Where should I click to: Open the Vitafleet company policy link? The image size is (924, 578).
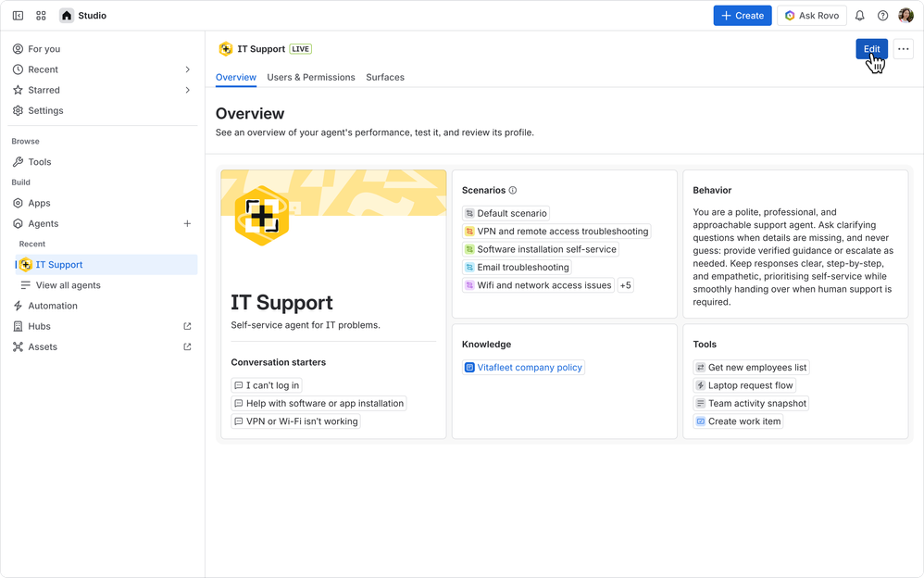(523, 367)
